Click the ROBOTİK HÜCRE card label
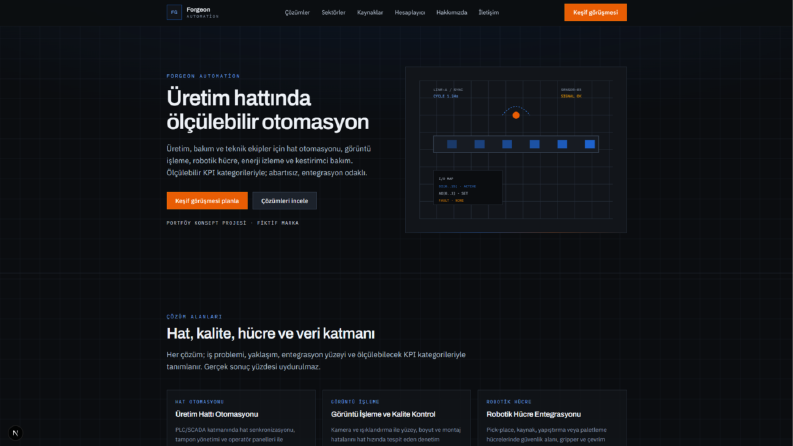Screen dimensions: 793x446 pos(509,402)
